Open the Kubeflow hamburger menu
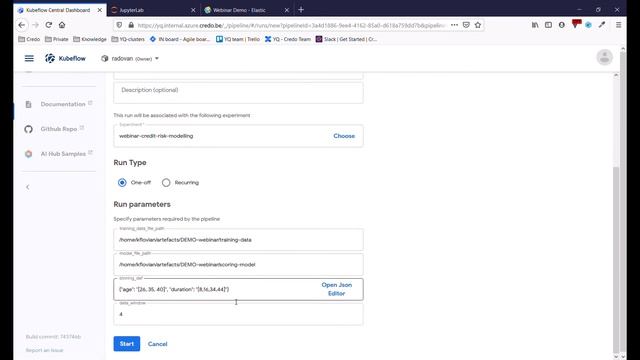This screenshot has width=640, height=360. (x=29, y=58)
